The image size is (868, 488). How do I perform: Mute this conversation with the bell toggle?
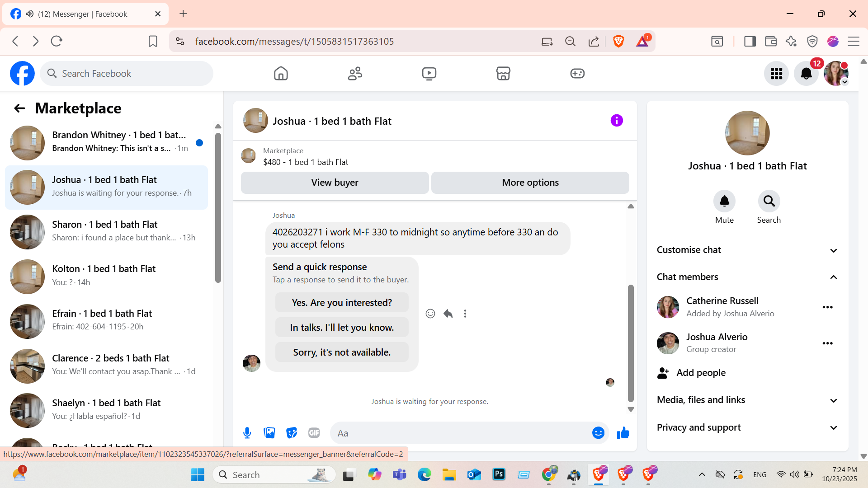point(724,201)
